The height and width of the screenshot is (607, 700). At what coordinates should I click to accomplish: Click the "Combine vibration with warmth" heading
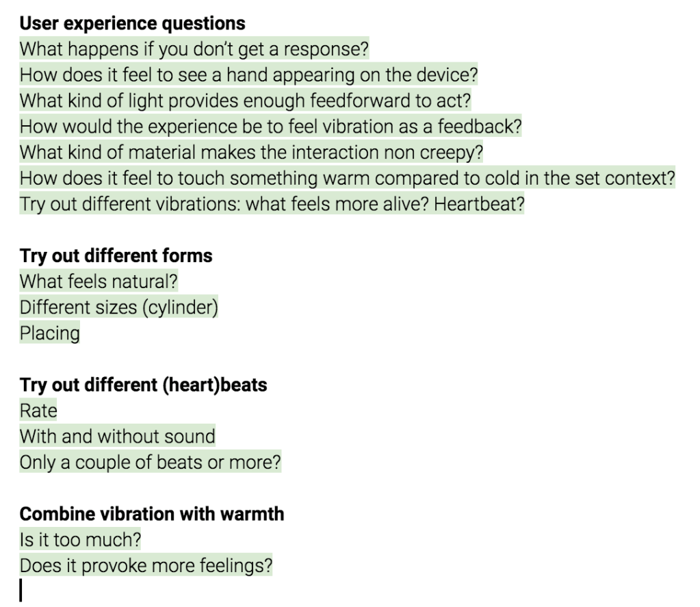tap(151, 514)
